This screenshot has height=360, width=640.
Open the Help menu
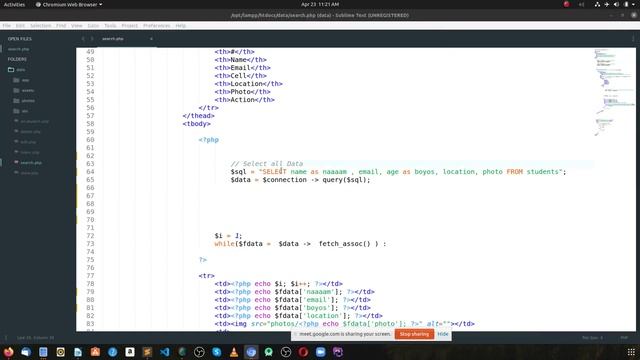coord(180,25)
